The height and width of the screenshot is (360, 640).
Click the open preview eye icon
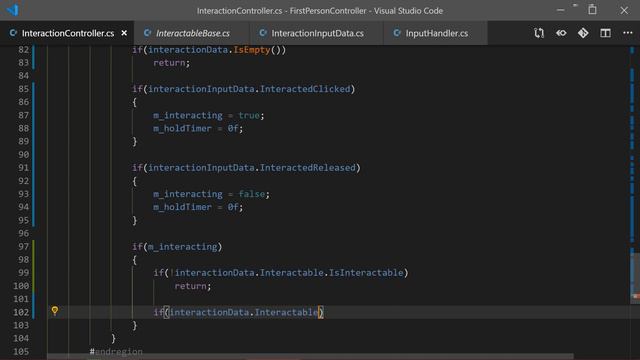point(561,33)
